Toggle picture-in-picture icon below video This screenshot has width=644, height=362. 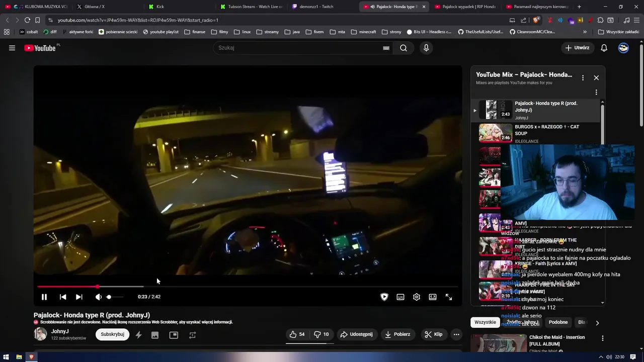(x=174, y=335)
